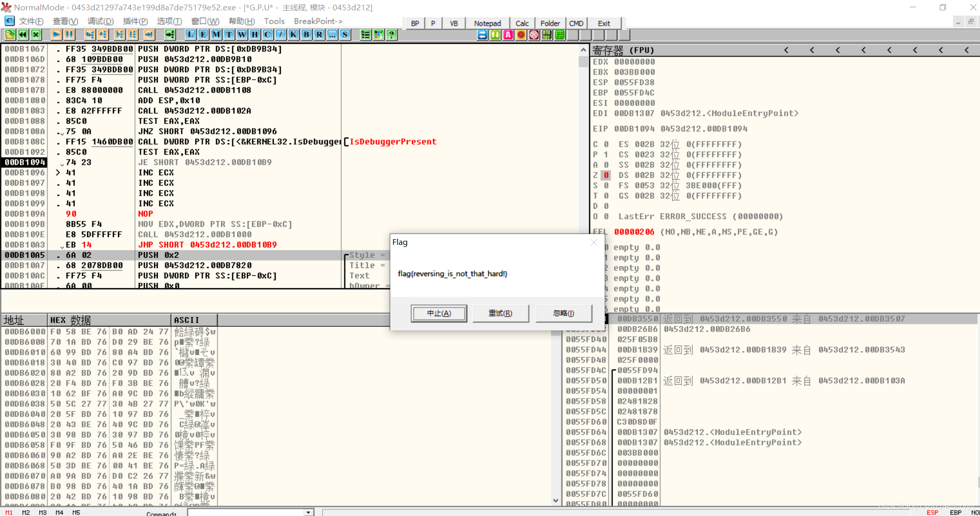This screenshot has width=980, height=516.
Task: Select the red JMP SHORT 0453d212.00DB10B9 row
Action: pos(207,245)
